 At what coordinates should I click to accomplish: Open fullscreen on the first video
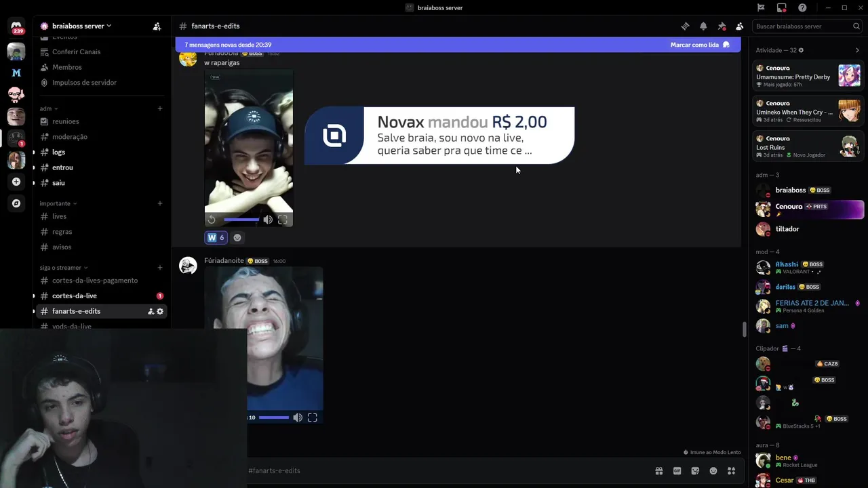283,220
